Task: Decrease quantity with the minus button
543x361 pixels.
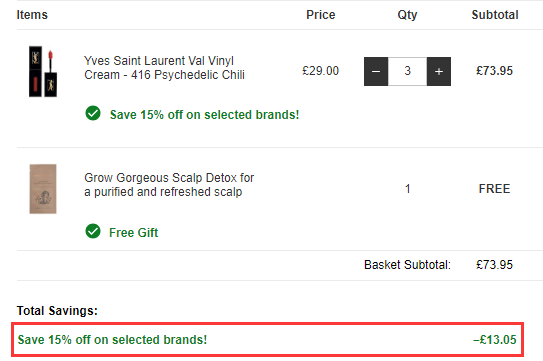Action: pos(376,71)
